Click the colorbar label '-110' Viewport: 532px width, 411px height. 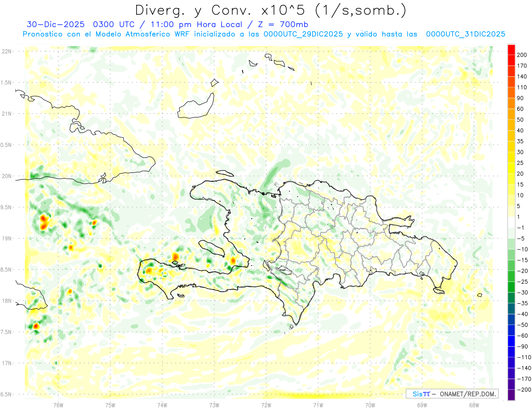click(524, 357)
